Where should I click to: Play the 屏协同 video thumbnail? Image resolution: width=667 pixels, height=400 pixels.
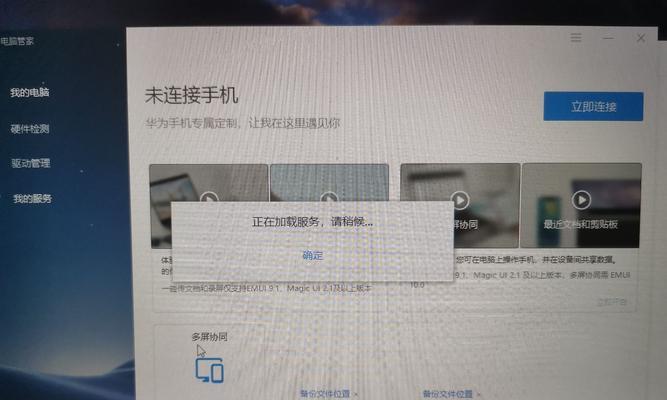(x=460, y=200)
